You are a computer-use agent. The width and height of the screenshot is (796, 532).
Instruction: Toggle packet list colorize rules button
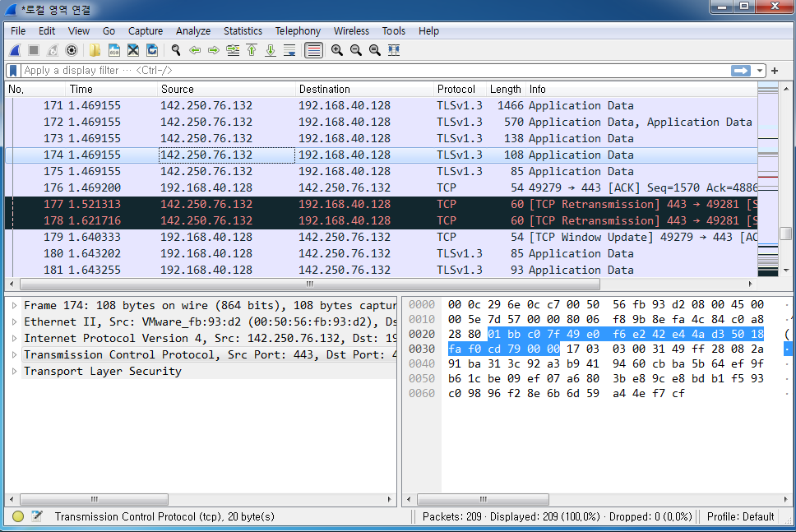point(314,50)
